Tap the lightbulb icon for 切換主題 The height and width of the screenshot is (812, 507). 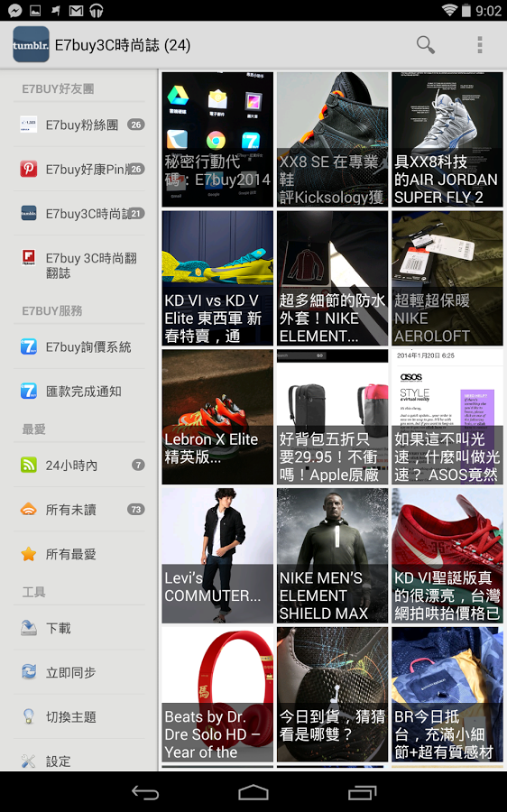[x=29, y=716]
